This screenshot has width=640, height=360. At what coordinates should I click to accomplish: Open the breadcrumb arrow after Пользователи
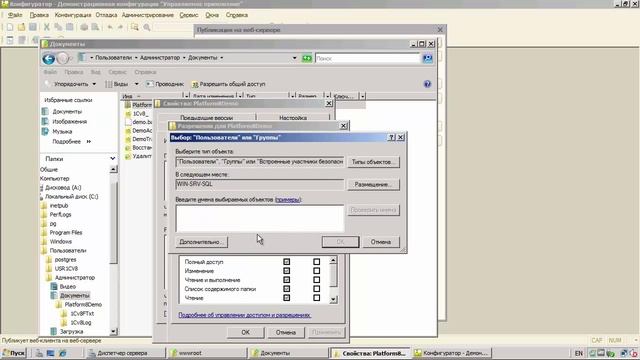136,58
